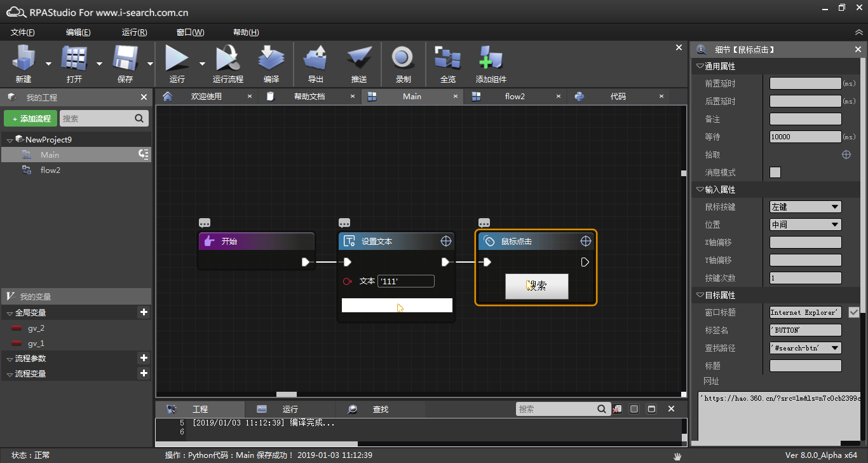The height and width of the screenshot is (463, 868).
Task: Click the 添加组件 (Add component) icon
Action: (x=491, y=59)
